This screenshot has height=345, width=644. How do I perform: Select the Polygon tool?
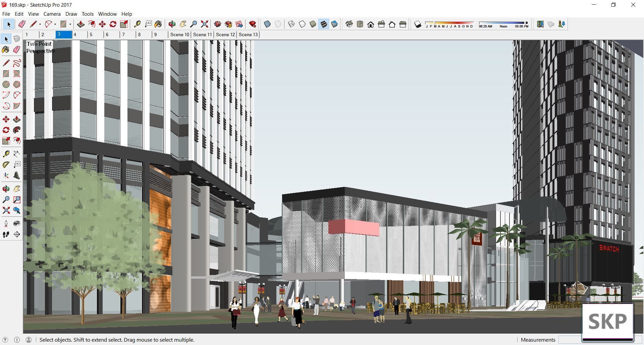point(17,84)
